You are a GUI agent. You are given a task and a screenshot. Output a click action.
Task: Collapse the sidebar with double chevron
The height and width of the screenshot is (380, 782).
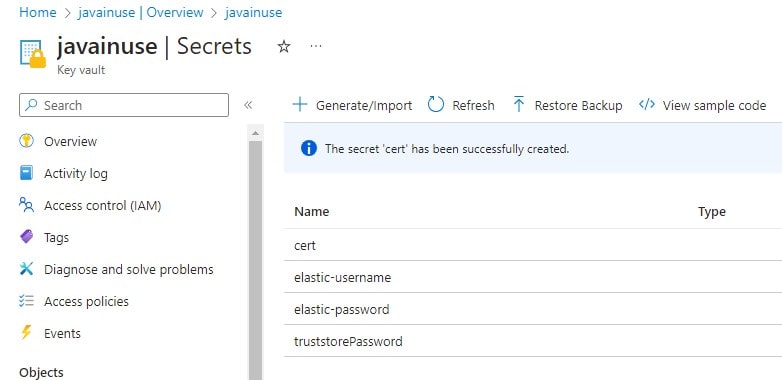[x=248, y=105]
